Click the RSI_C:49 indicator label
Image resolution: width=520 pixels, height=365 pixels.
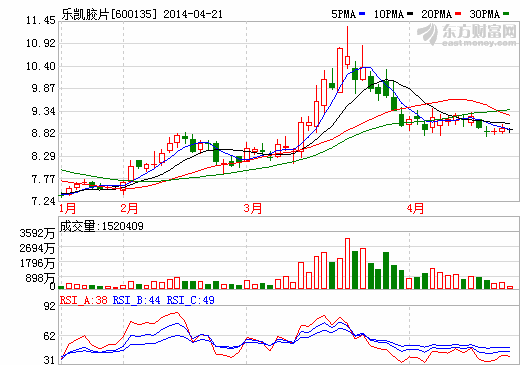pos(190,300)
